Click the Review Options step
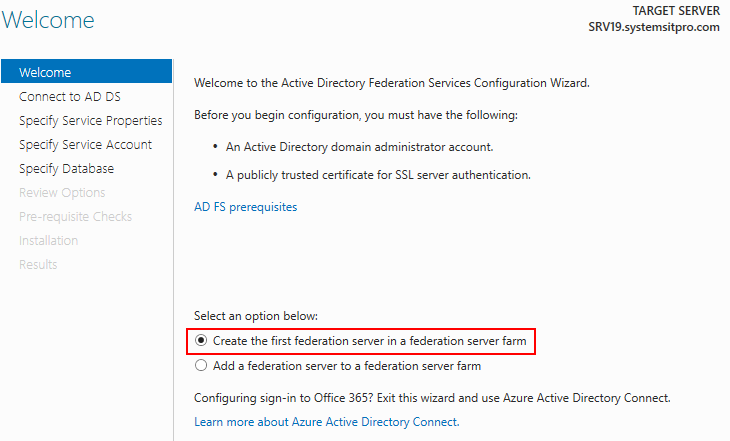Viewport: 730px width, 441px height. click(x=62, y=192)
